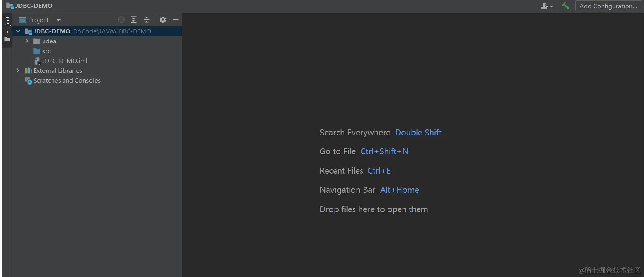Click the .idea folder icon
Image resolution: width=644 pixels, height=277 pixels.
tap(37, 41)
